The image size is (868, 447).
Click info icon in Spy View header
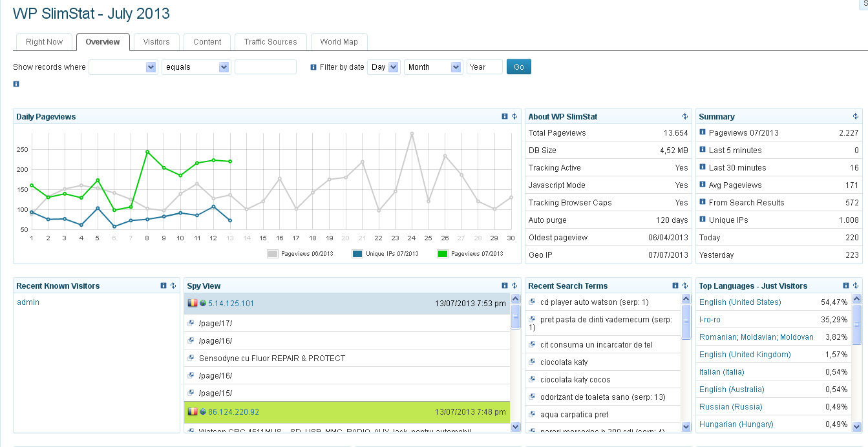(505, 286)
